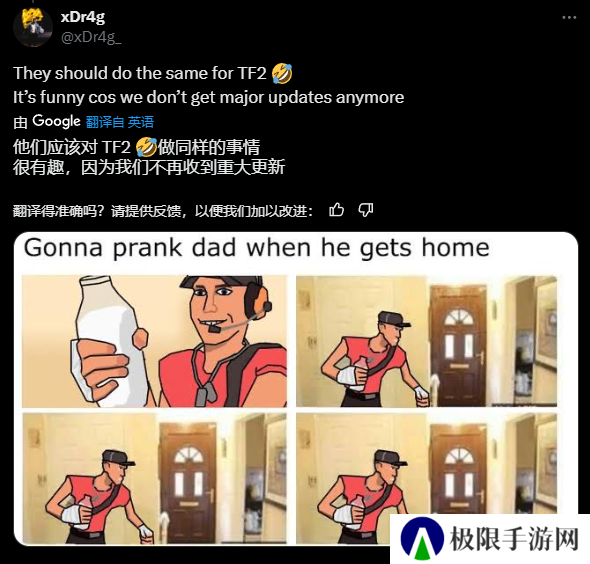Screen dimensions: 590x564
Task: Open the bottom-left Scout by door panel
Action: [154, 478]
